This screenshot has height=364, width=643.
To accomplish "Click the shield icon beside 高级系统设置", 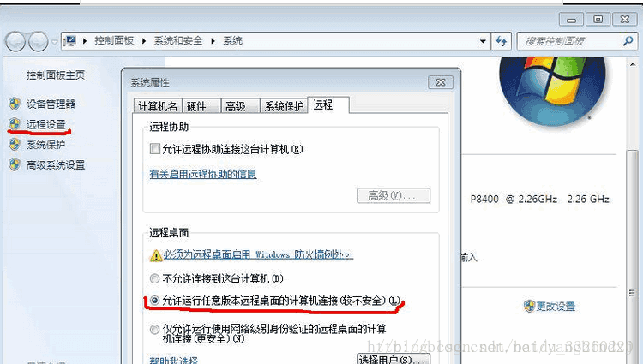I will 15,164.
